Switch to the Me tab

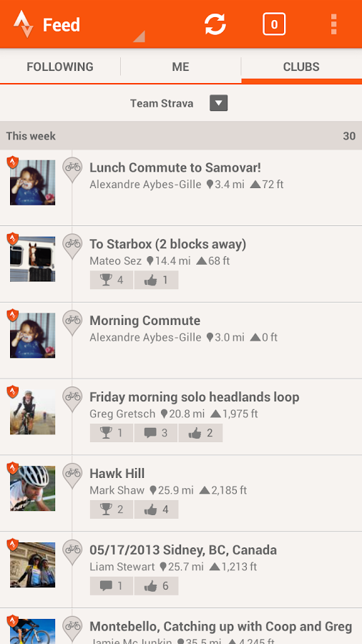tap(180, 67)
